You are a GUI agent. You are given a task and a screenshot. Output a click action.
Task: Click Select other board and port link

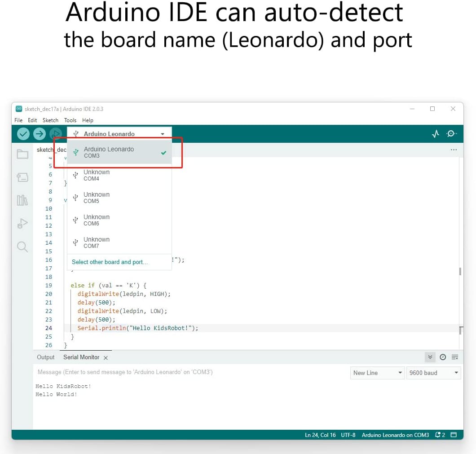(x=110, y=262)
